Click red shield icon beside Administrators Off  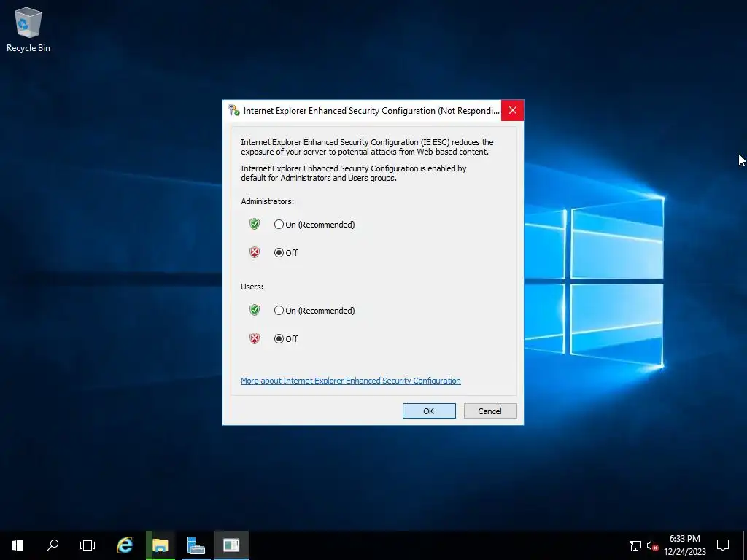(x=255, y=252)
